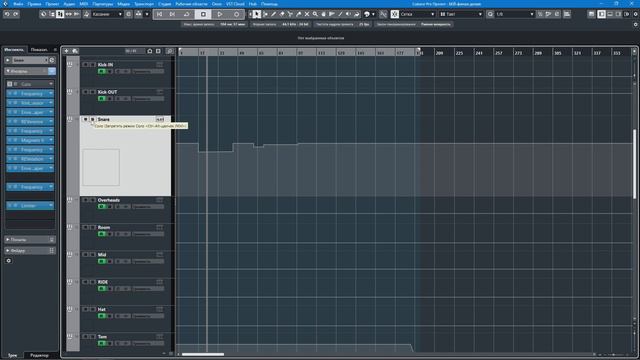Switch to the Редактор bottom tab
640x360 pixels.
pyautogui.click(x=39, y=356)
